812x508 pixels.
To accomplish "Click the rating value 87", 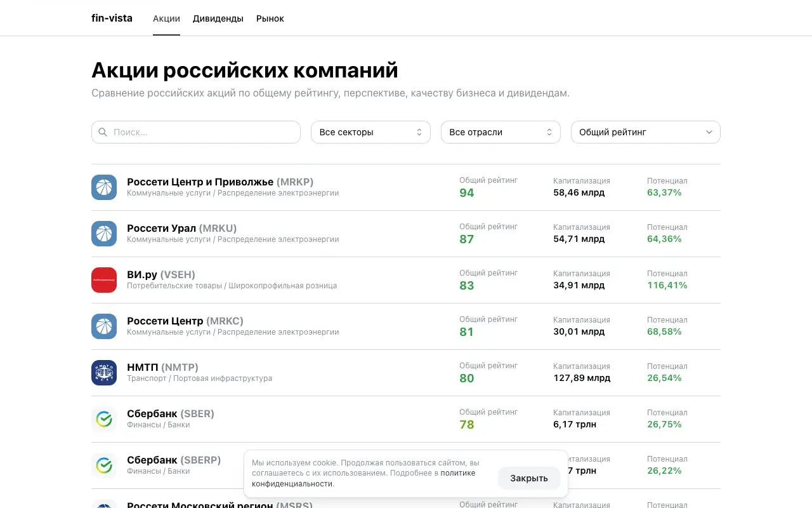I will pyautogui.click(x=467, y=239).
